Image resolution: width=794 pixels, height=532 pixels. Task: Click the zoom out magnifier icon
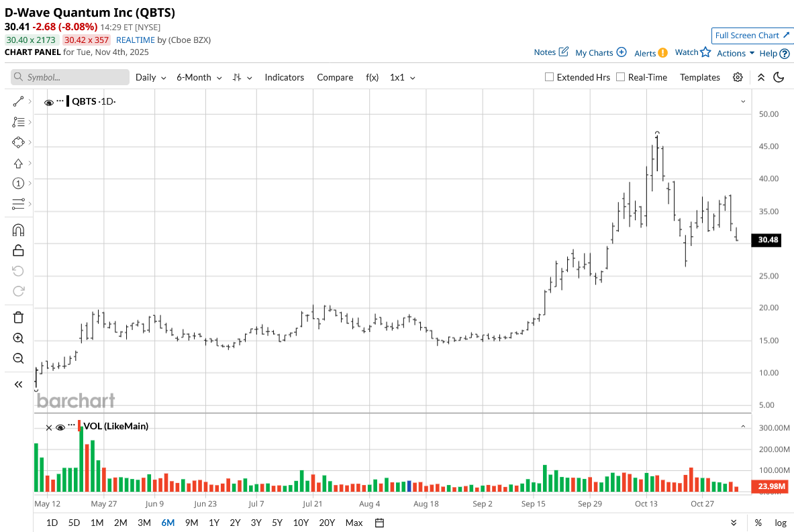coord(18,358)
